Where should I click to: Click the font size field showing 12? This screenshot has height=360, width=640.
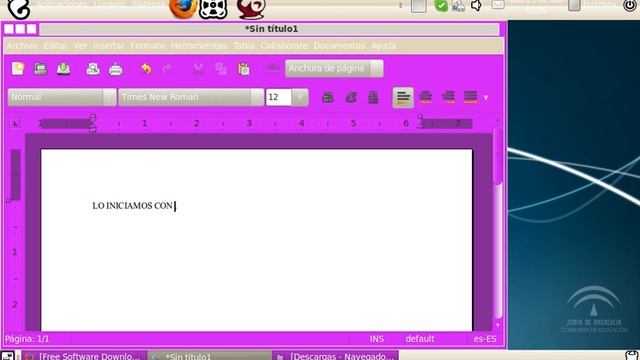pos(278,97)
